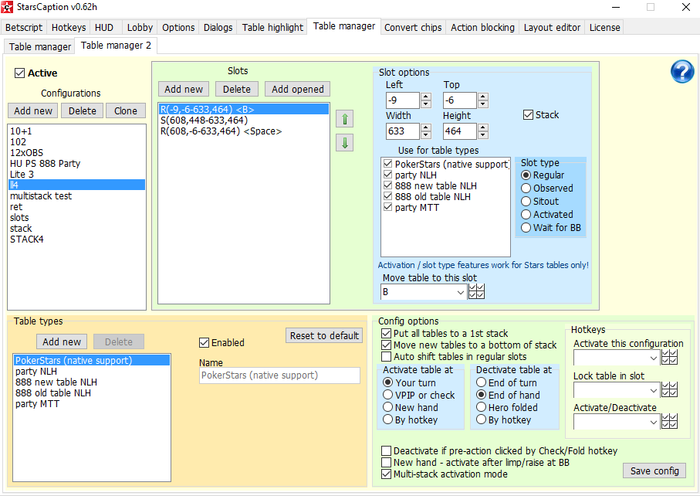Expand the Move table to this slot dropdown

pyautogui.click(x=459, y=292)
